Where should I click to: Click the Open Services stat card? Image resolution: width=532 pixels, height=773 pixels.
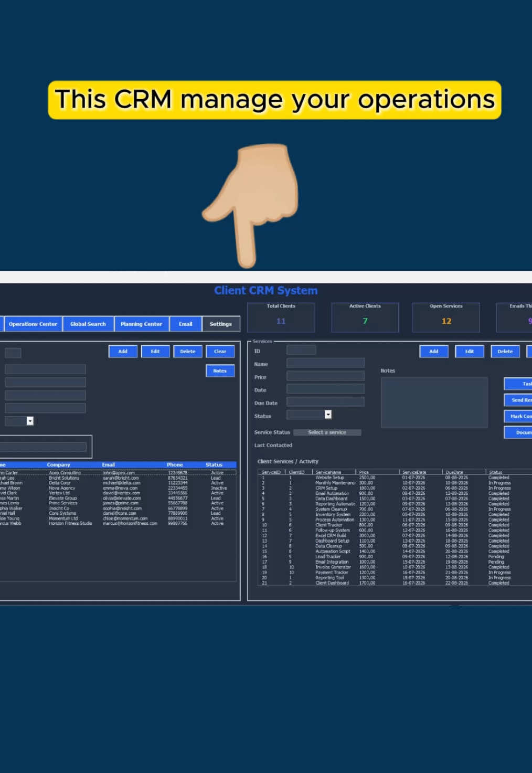(446, 317)
